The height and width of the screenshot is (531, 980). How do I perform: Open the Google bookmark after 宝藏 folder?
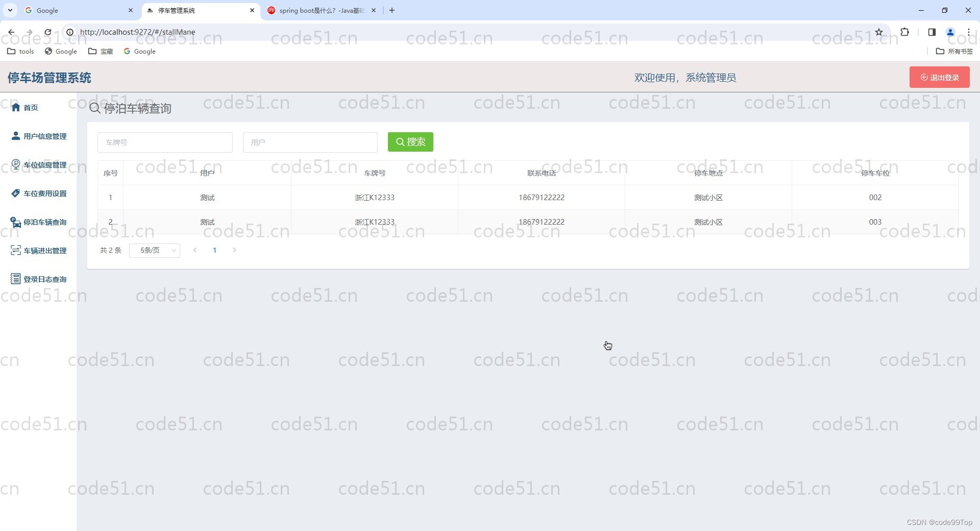click(139, 51)
